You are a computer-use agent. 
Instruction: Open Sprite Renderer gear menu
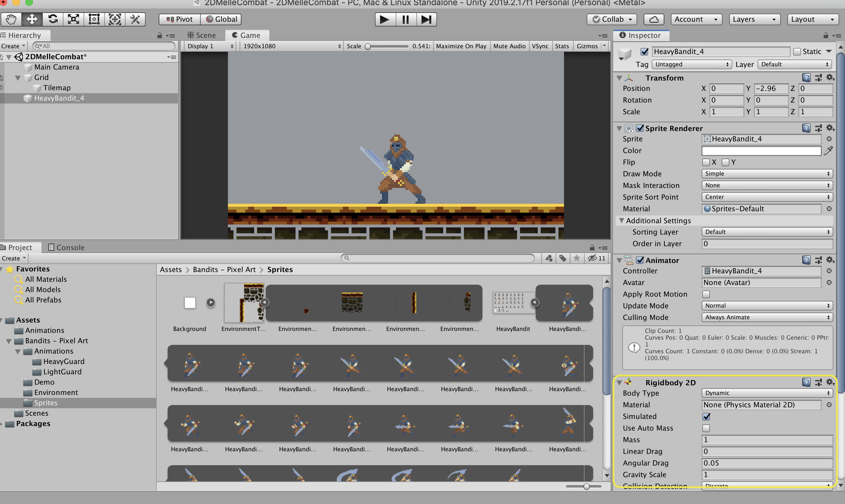pos(830,128)
